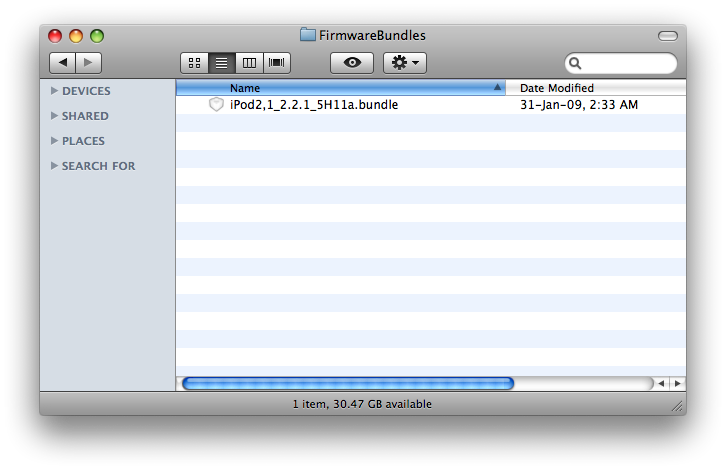Close the window with the red button
This screenshot has width=726, height=470.
tap(55, 36)
